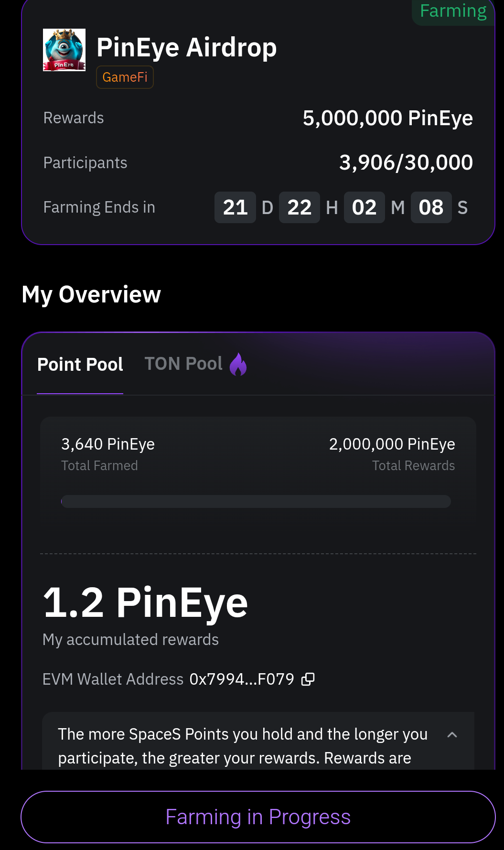Select the PinEye Airdrop title
Screen dimensions: 504x850
point(187,48)
